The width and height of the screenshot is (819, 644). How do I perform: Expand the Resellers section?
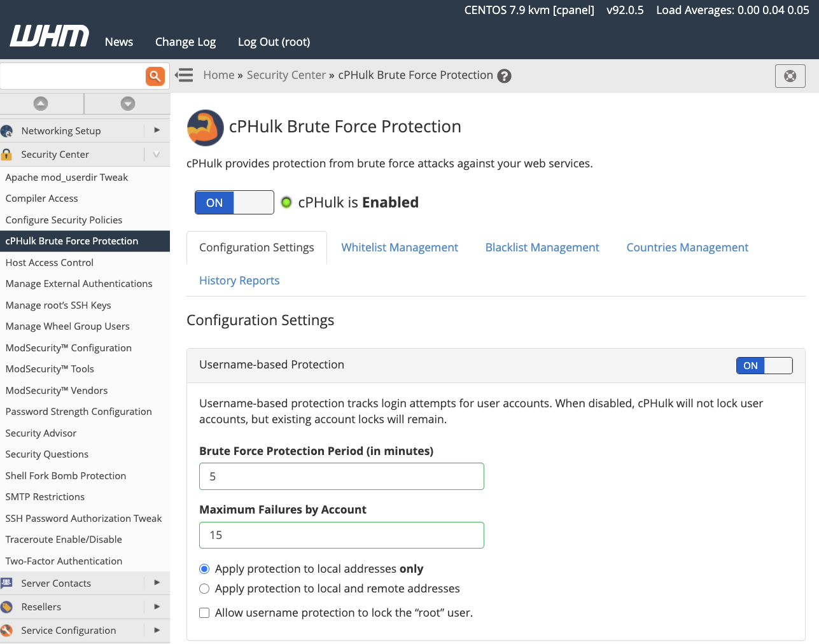click(x=157, y=606)
